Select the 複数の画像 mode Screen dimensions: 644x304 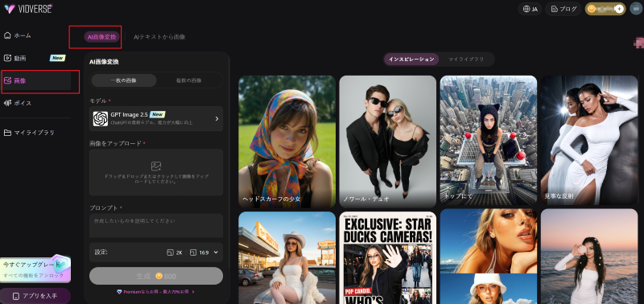[x=189, y=80]
